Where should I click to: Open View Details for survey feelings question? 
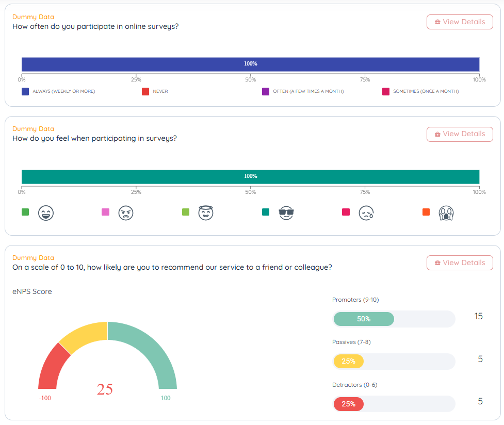point(460,134)
